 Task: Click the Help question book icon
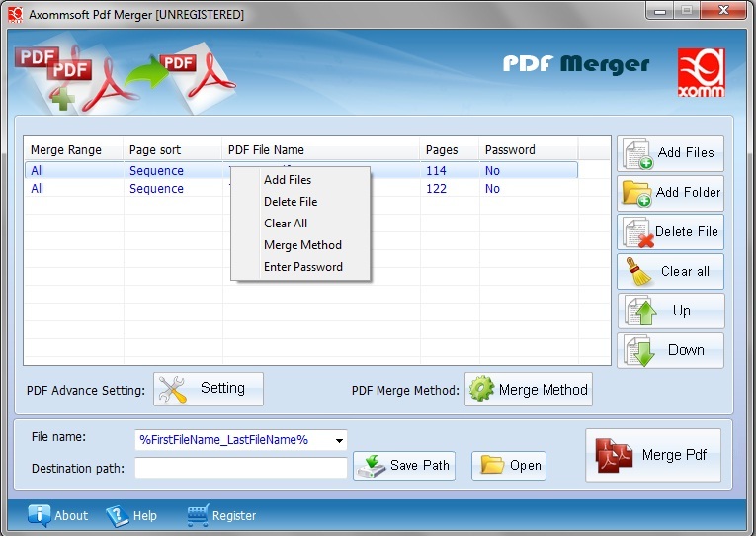pos(118,516)
